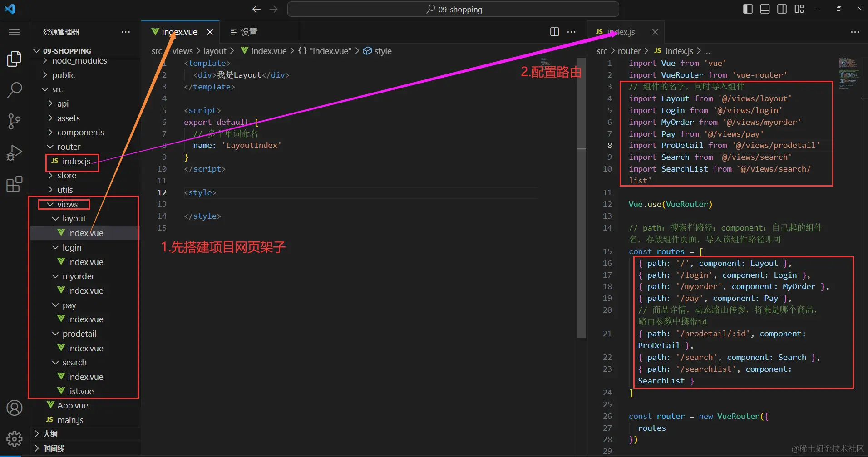This screenshot has height=457, width=868.
Task: Open App.vue file in explorer
Action: click(x=73, y=406)
